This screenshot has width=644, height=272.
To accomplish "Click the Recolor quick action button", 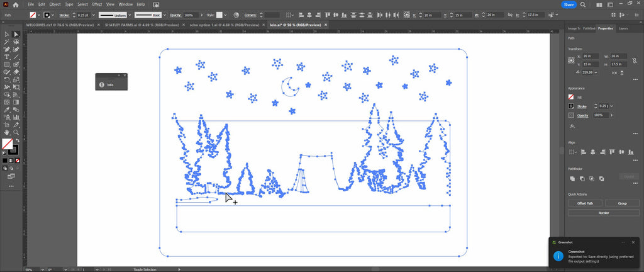I will coord(603,213).
